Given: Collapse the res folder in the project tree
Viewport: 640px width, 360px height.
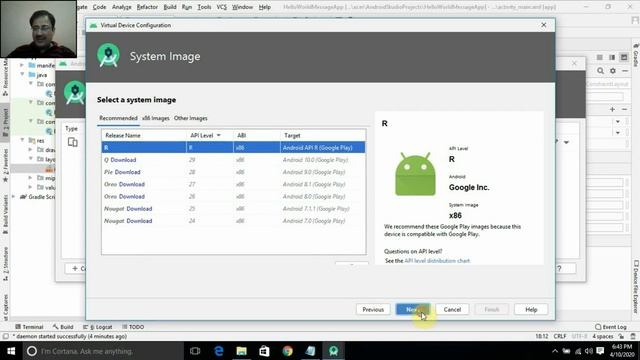Looking at the screenshot, I should point(22,140).
